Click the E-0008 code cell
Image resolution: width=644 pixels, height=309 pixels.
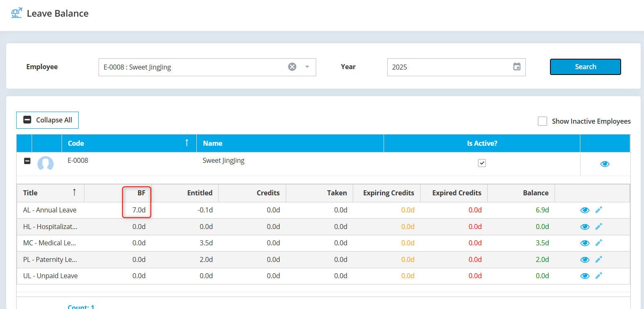78,160
